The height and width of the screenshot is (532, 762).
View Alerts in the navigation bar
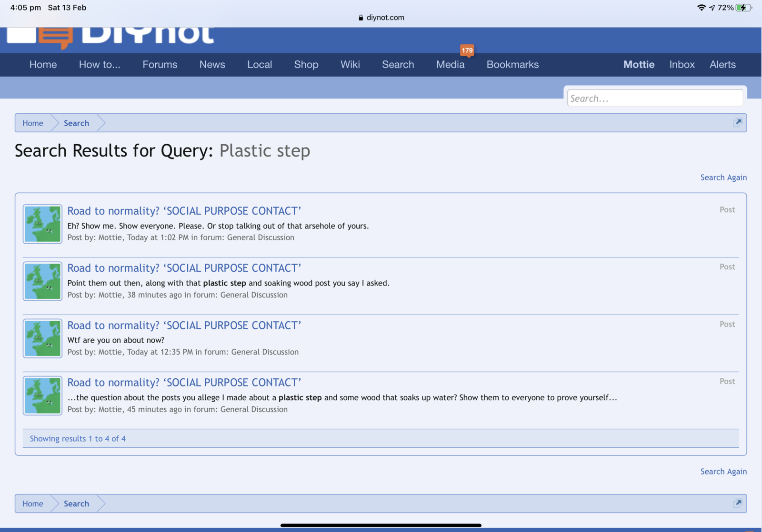[722, 65]
